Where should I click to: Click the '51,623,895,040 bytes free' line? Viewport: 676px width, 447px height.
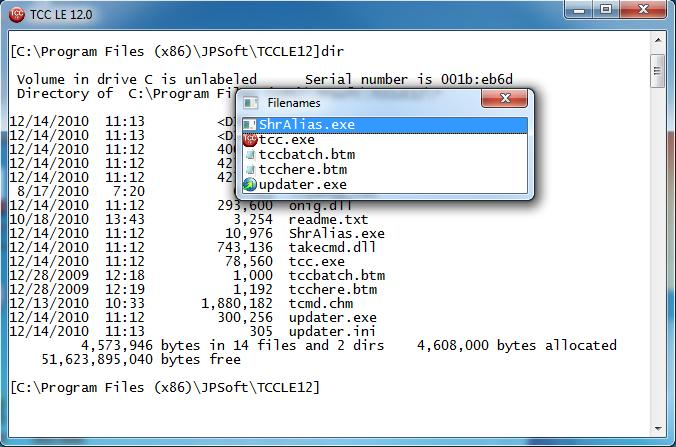[141, 359]
